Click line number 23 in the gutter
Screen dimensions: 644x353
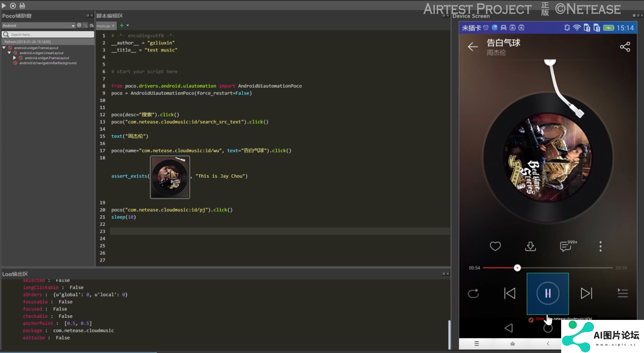click(x=102, y=231)
